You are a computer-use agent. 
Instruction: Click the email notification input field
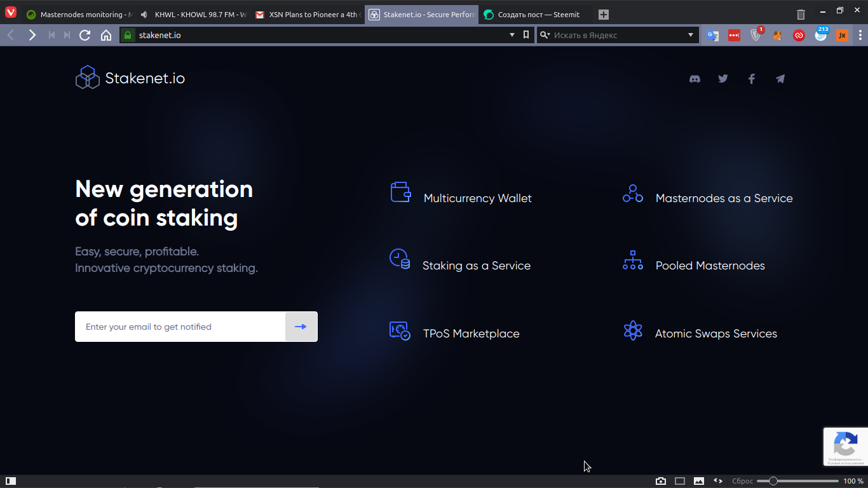pyautogui.click(x=180, y=327)
